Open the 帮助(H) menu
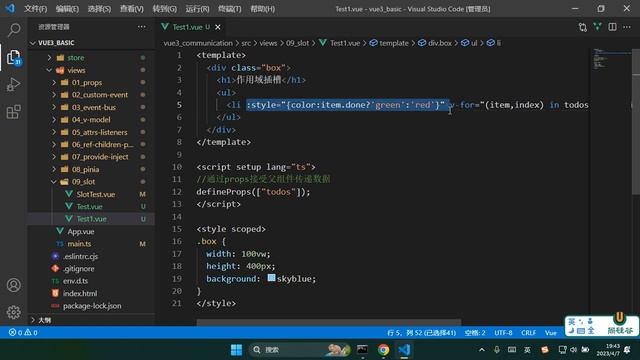The height and width of the screenshot is (360, 640). tap(262, 9)
